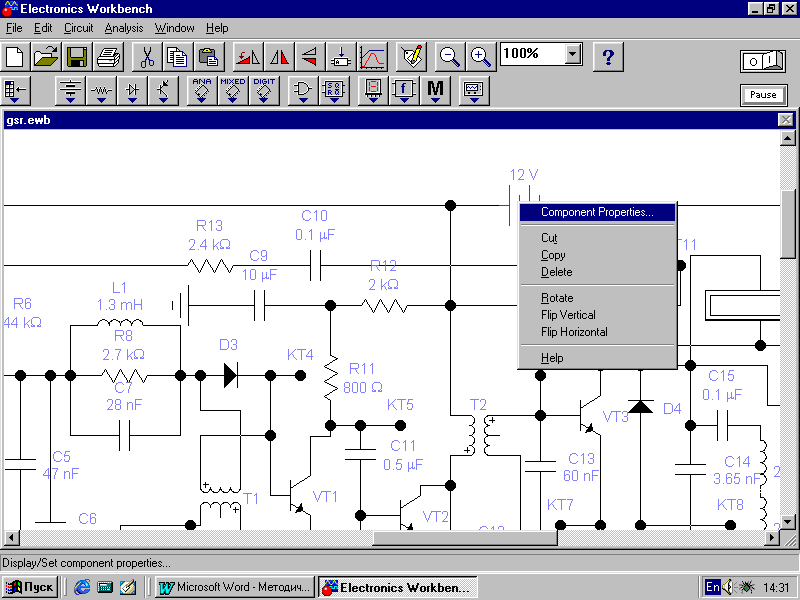Cut selection with the scissors icon
Screen dimensions: 800x600
point(147,56)
